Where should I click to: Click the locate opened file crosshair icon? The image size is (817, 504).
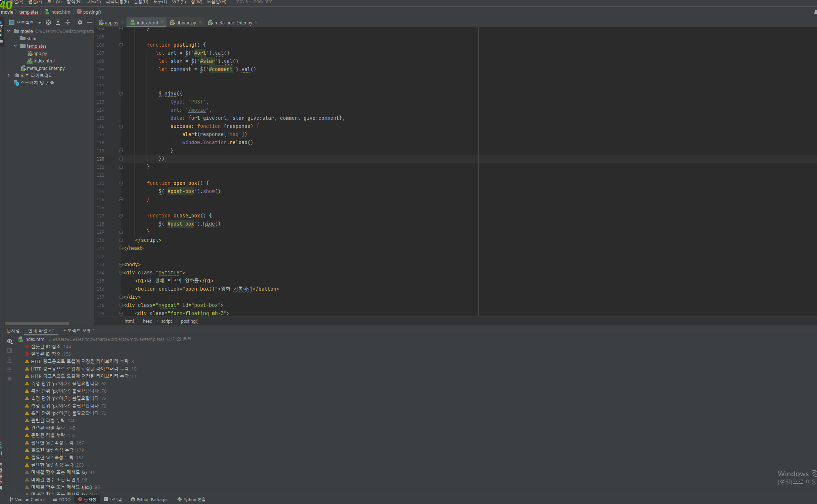(x=48, y=22)
